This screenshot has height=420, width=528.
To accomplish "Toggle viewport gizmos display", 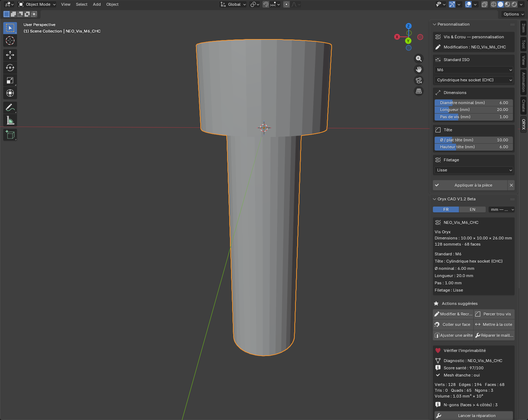I will pos(452,4).
